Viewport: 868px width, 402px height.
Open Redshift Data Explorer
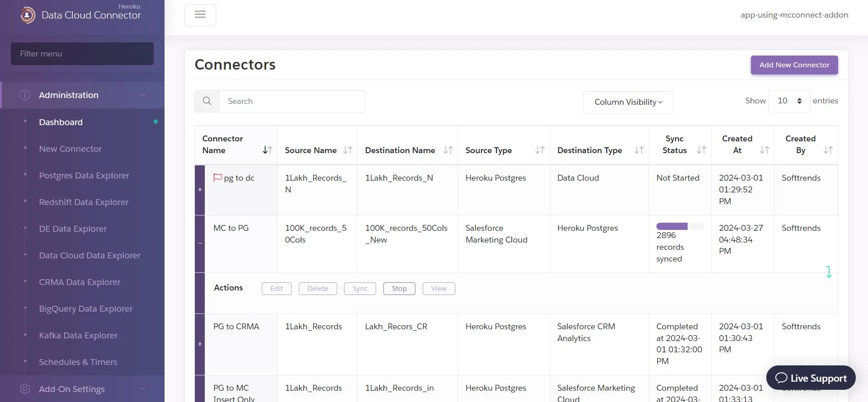(x=84, y=202)
